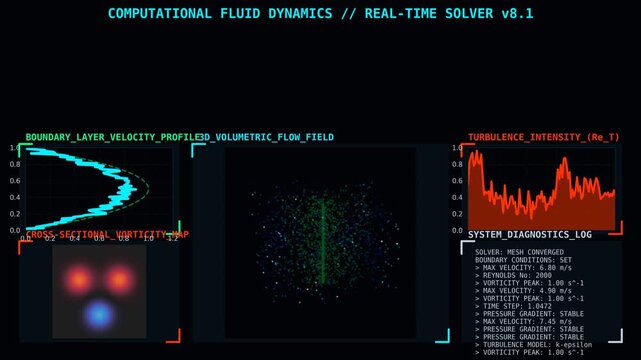Click the 0.2 y-axis label on turbulence chart
Screen dimensions: 641x360
point(457,214)
